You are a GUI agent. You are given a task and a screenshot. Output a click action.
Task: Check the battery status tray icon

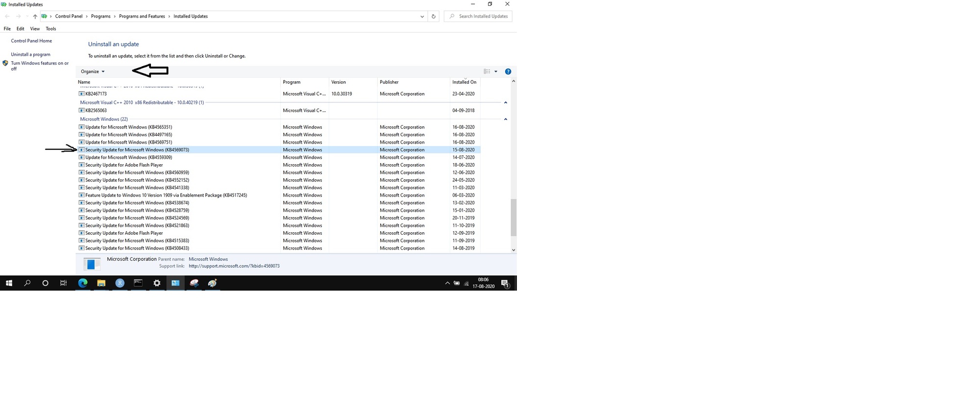(x=457, y=283)
